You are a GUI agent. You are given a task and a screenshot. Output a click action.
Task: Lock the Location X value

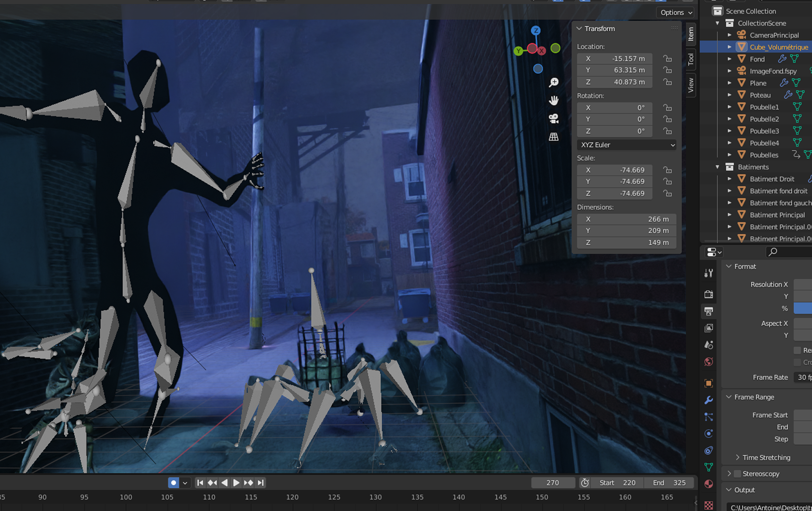(x=667, y=59)
